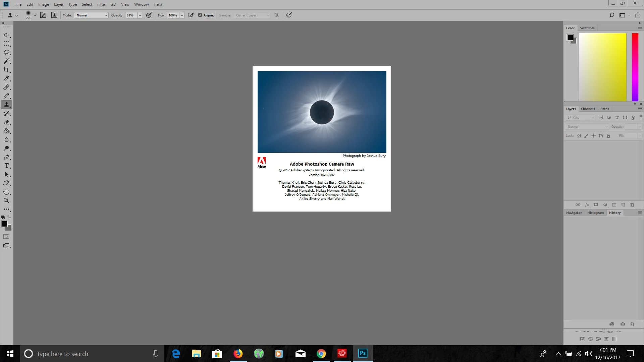The image size is (644, 362).
Task: Select the Hand tool
Action: (6, 192)
